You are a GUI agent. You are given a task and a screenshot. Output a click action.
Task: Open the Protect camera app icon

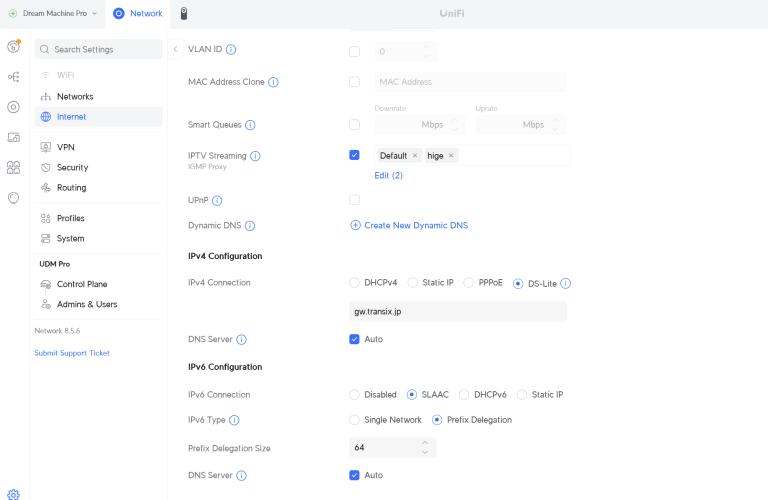[183, 14]
